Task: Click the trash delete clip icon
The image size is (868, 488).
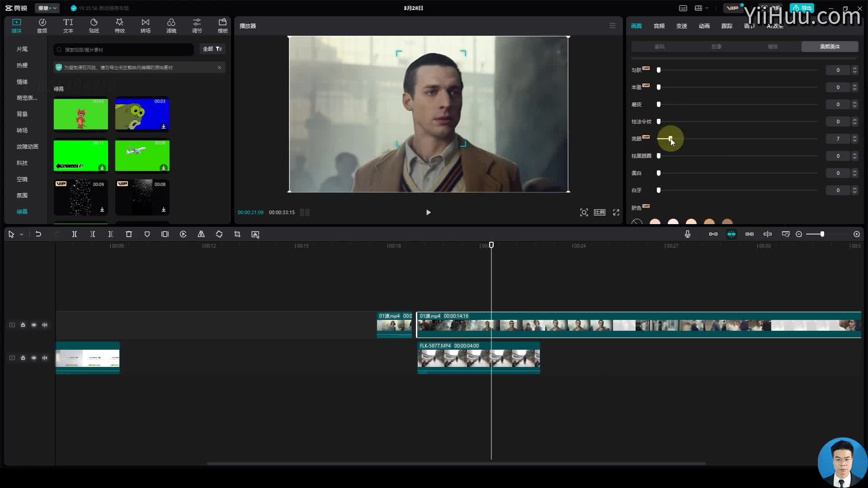Action: (129, 234)
